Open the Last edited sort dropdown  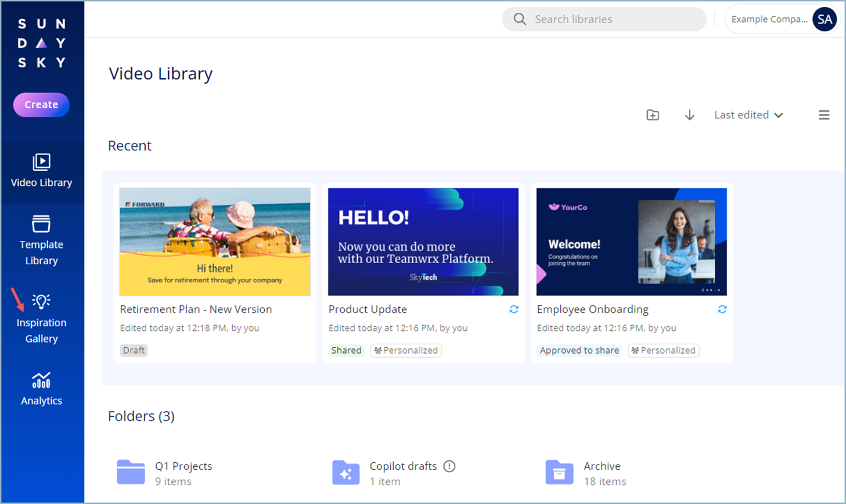point(748,115)
